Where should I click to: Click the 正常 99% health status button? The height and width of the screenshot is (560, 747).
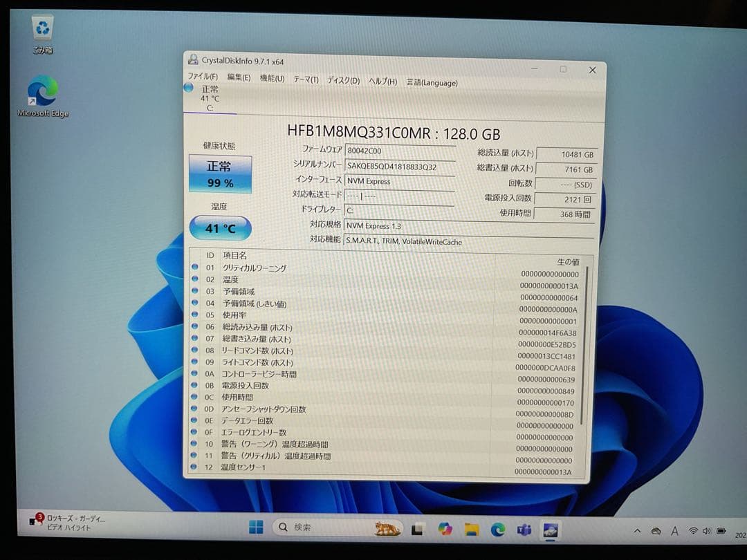(x=220, y=174)
